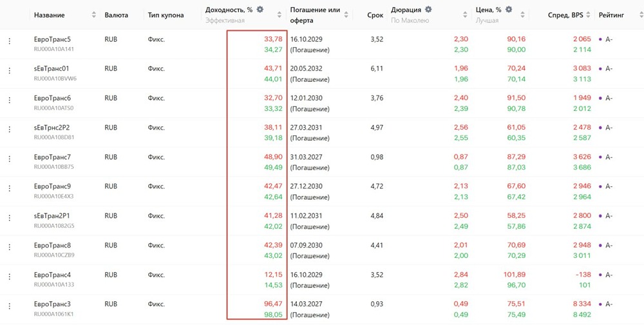Viewport: 644px width, 325px height.
Task: Open price column settings gear
Action: 509,10
